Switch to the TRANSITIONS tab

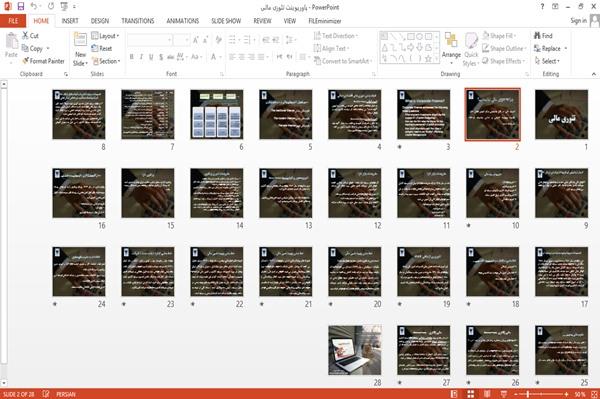pyautogui.click(x=138, y=21)
